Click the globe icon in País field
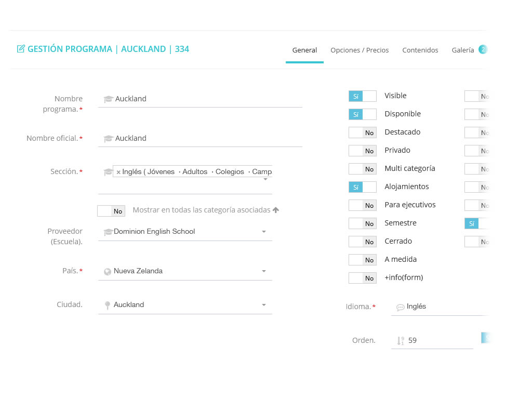 point(108,271)
